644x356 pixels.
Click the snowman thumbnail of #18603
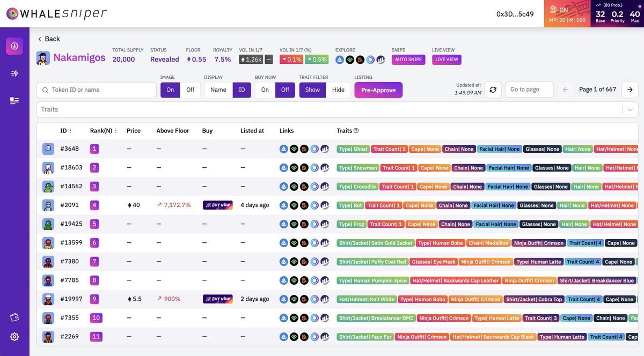pyautogui.click(x=48, y=168)
